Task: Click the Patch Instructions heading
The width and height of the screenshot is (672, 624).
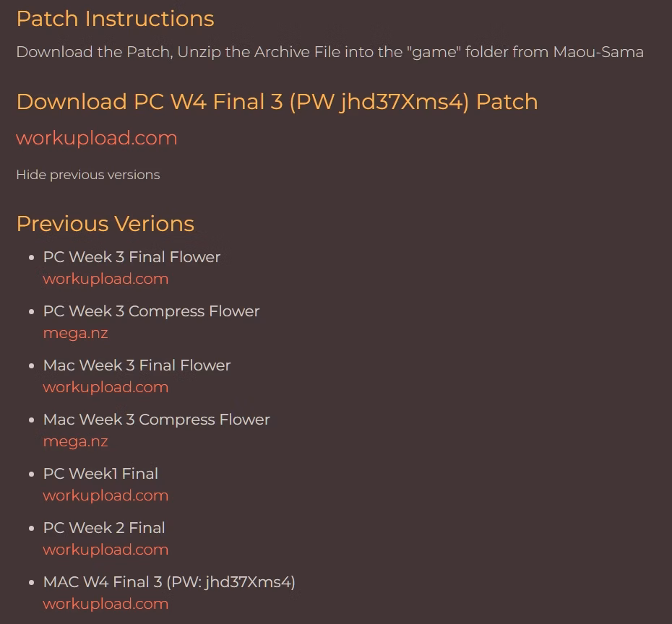Action: (115, 19)
